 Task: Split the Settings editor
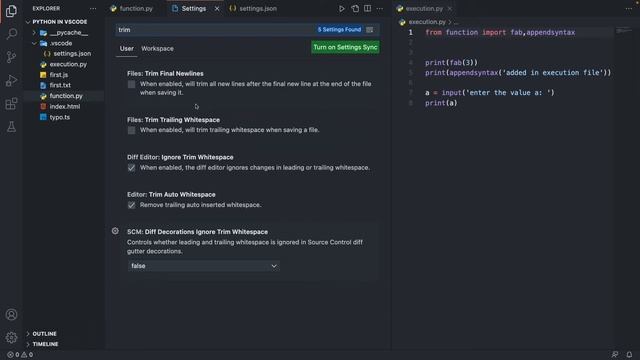(367, 9)
